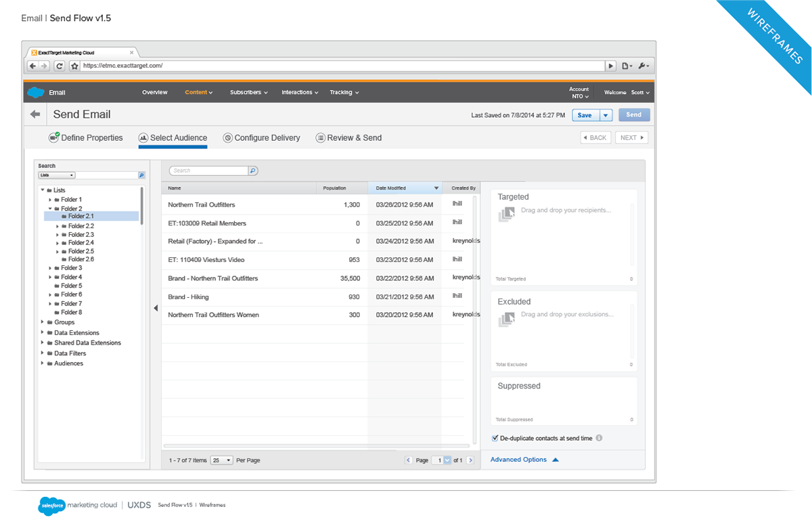Go back using arrow beside Send Email

[x=35, y=114]
